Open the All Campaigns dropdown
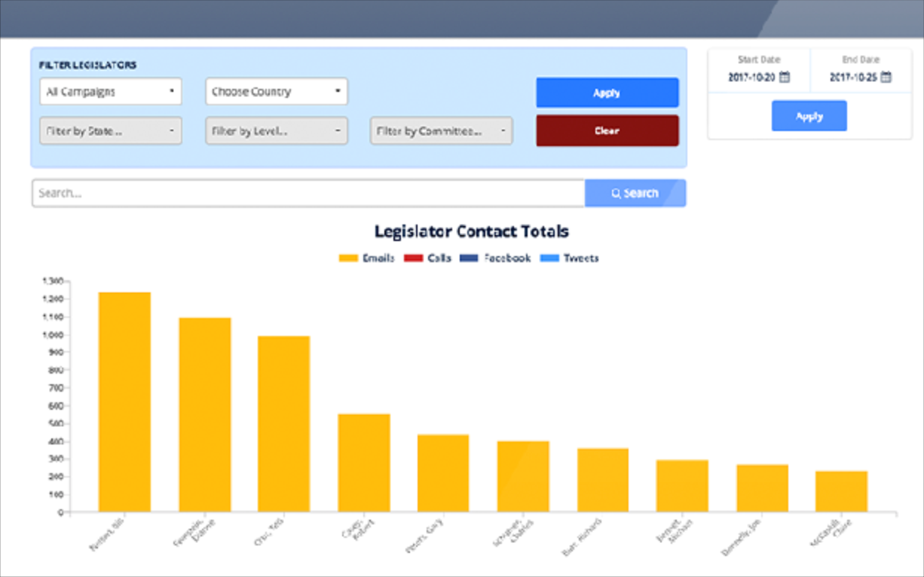924x577 pixels. click(x=110, y=91)
